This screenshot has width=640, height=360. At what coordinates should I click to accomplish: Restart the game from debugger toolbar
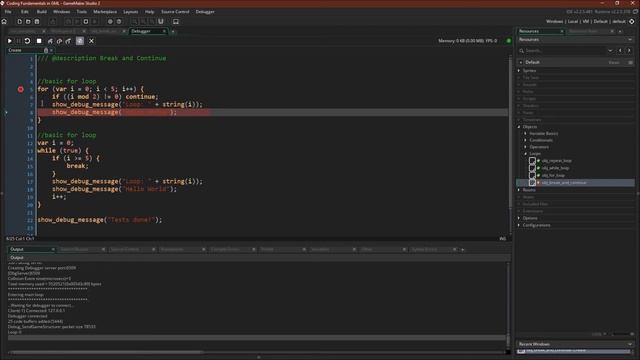pos(27,41)
